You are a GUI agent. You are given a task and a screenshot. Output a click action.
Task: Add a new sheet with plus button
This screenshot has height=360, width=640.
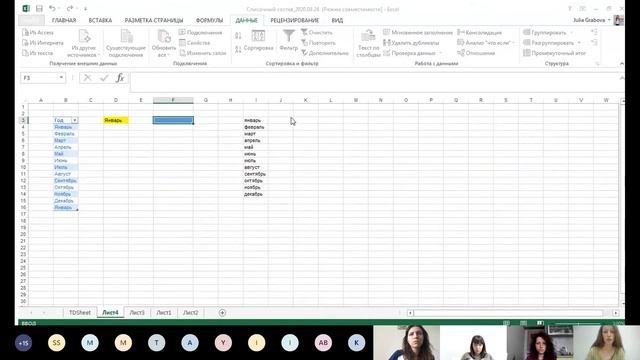(222, 313)
